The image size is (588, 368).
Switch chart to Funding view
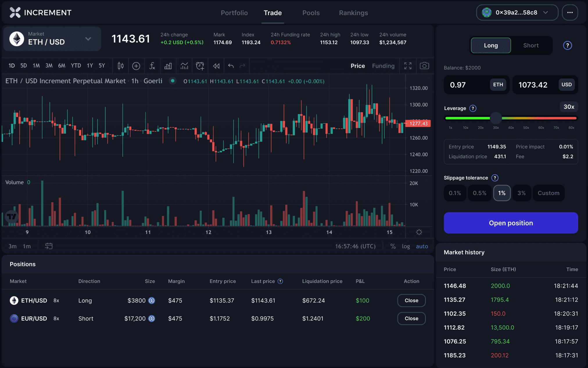[x=383, y=66]
